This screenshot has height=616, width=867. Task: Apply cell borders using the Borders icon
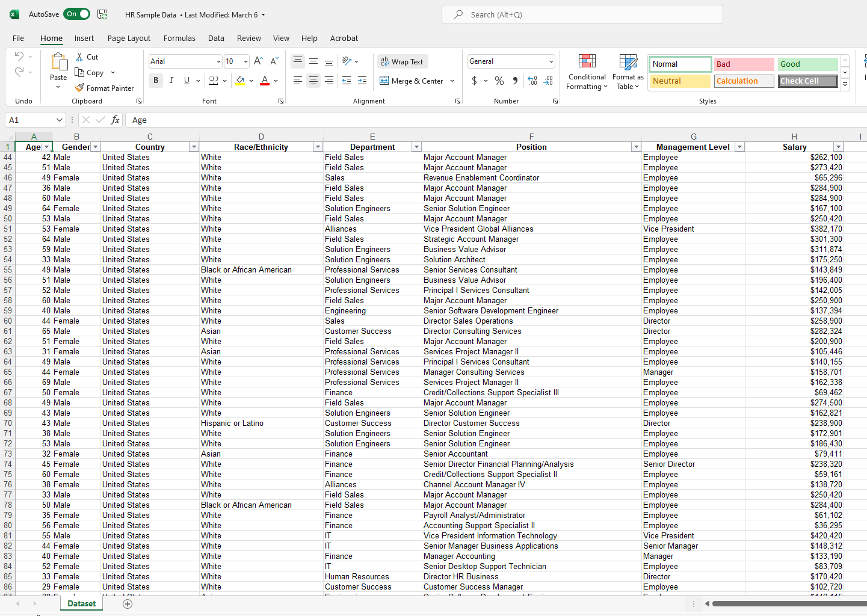[x=213, y=81]
